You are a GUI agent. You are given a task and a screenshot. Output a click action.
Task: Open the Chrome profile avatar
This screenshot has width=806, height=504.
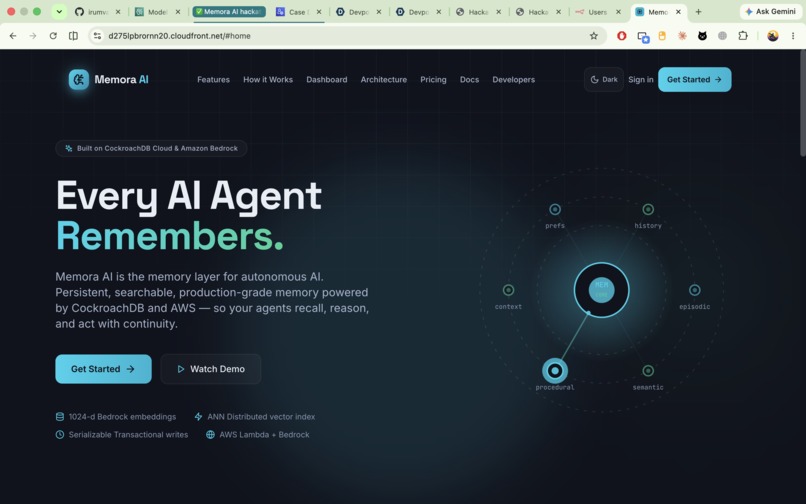[773, 36]
